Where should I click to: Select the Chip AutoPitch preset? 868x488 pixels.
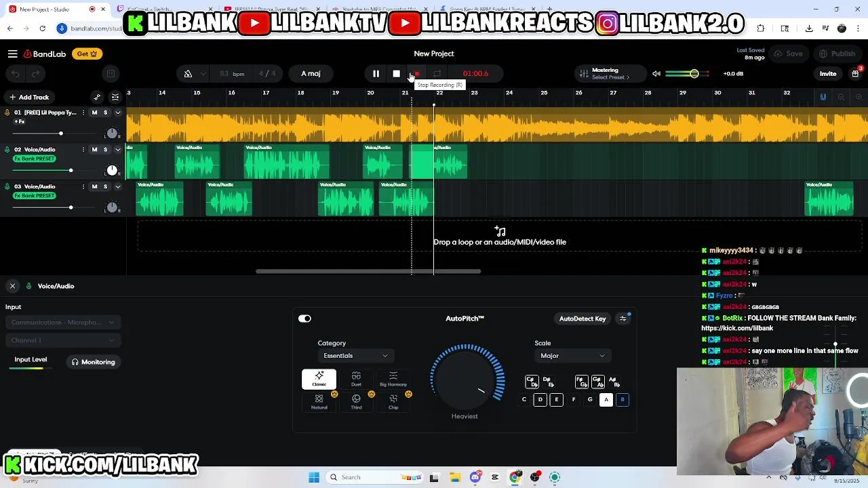tap(393, 402)
